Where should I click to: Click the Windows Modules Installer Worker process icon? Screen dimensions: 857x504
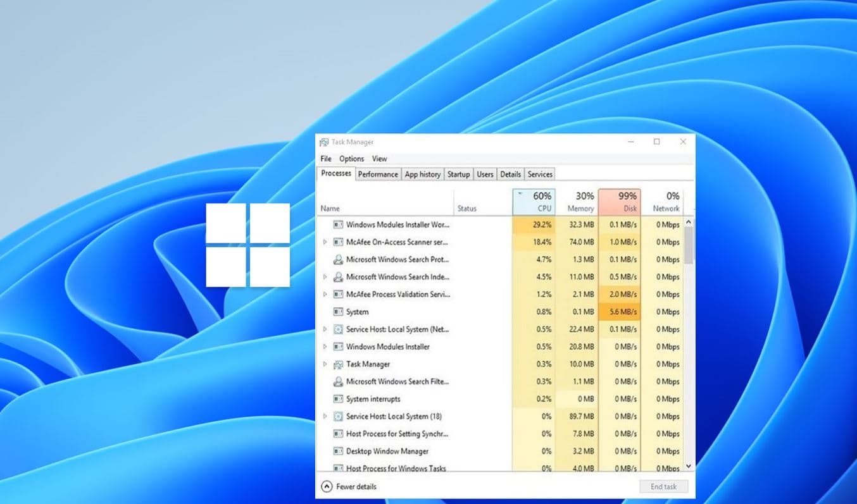pyautogui.click(x=338, y=224)
